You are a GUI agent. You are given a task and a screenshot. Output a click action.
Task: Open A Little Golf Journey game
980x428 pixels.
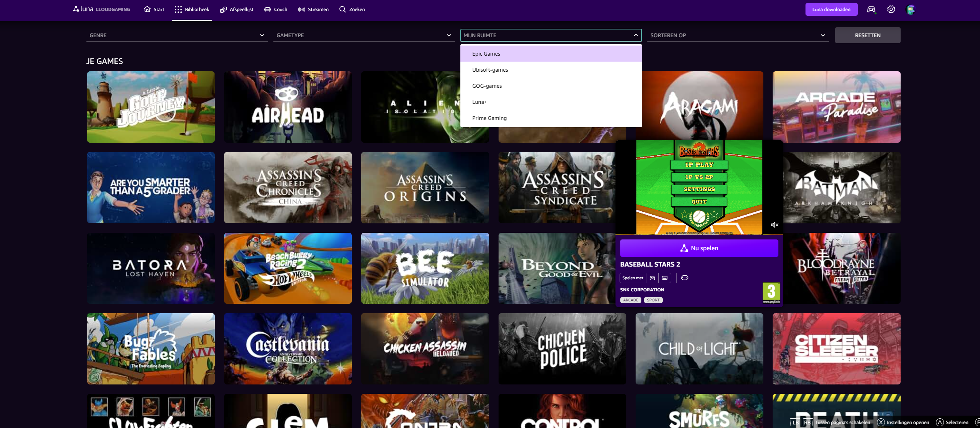point(151,107)
